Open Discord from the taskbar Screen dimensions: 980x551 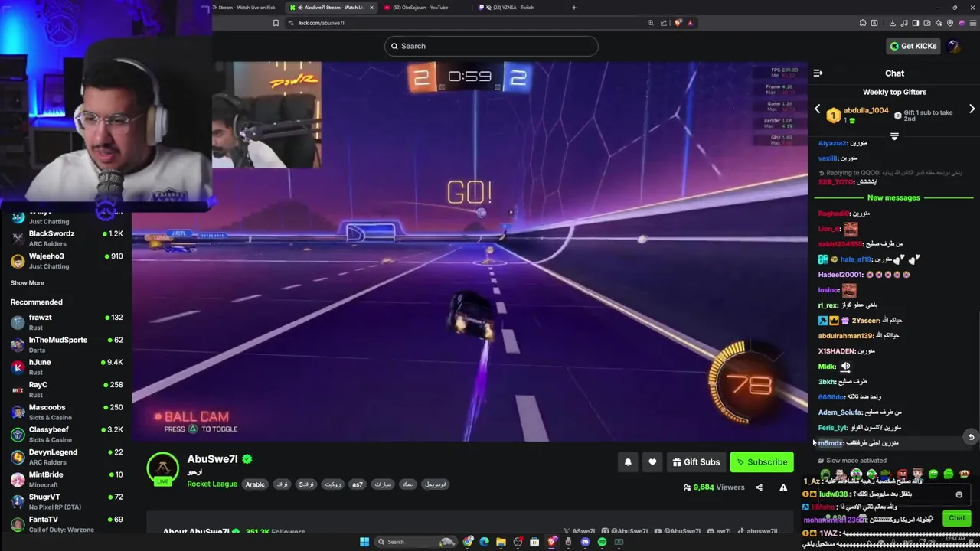pyautogui.click(x=585, y=542)
